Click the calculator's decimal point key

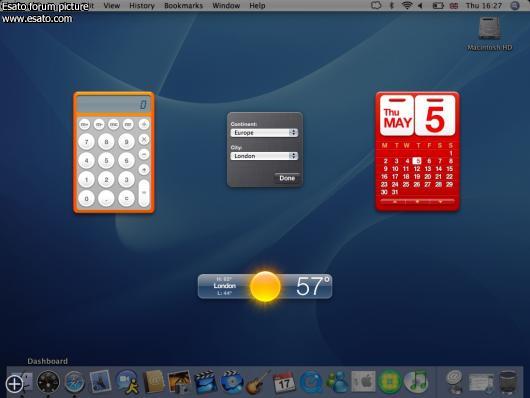click(106, 199)
